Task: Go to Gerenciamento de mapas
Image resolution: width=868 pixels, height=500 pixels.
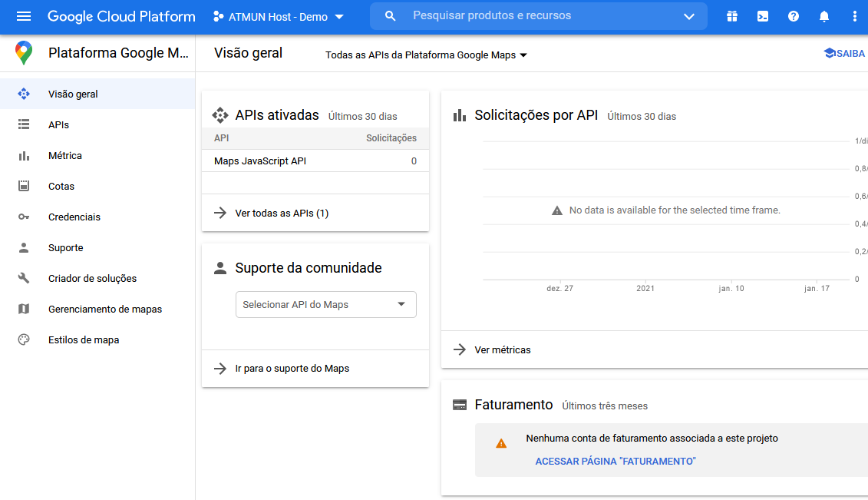Action: pyautogui.click(x=97, y=309)
